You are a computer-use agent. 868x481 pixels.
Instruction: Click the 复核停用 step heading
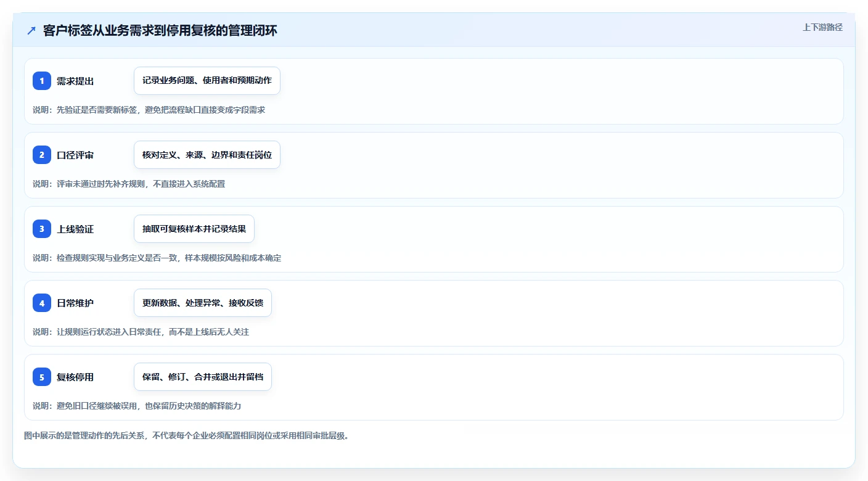tap(75, 377)
